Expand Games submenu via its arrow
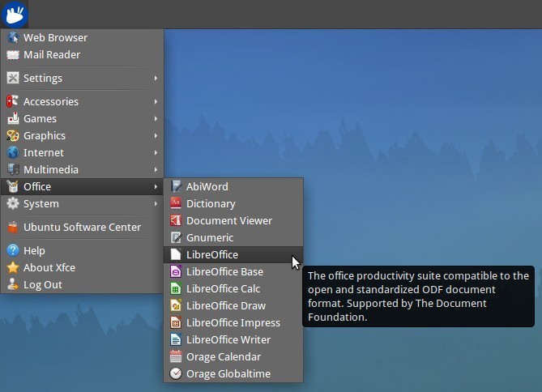Viewport: 542px width, 392px height. click(156, 118)
